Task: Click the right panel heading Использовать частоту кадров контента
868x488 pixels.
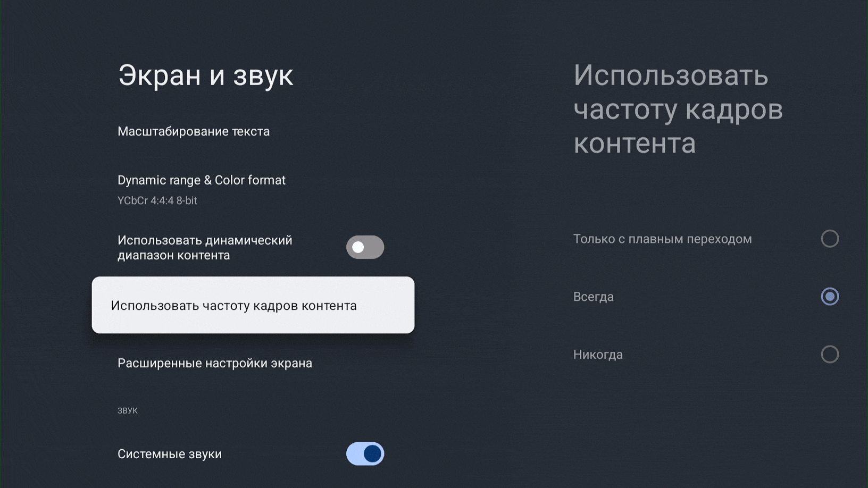Action: click(678, 109)
